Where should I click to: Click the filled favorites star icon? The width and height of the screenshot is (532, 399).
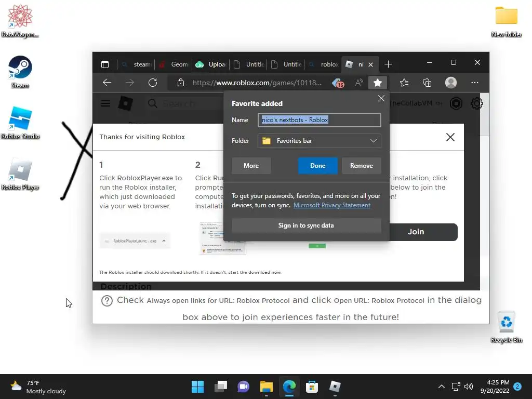pos(378,83)
